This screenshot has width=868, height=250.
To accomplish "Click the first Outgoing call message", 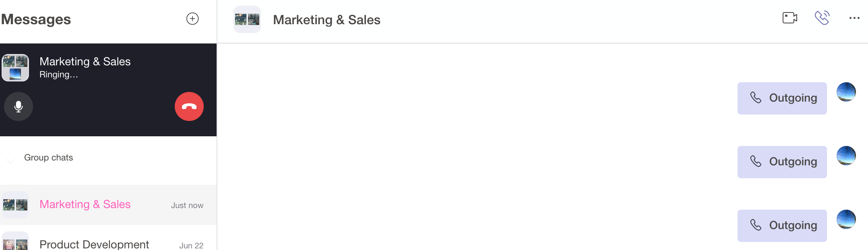I will (782, 98).
